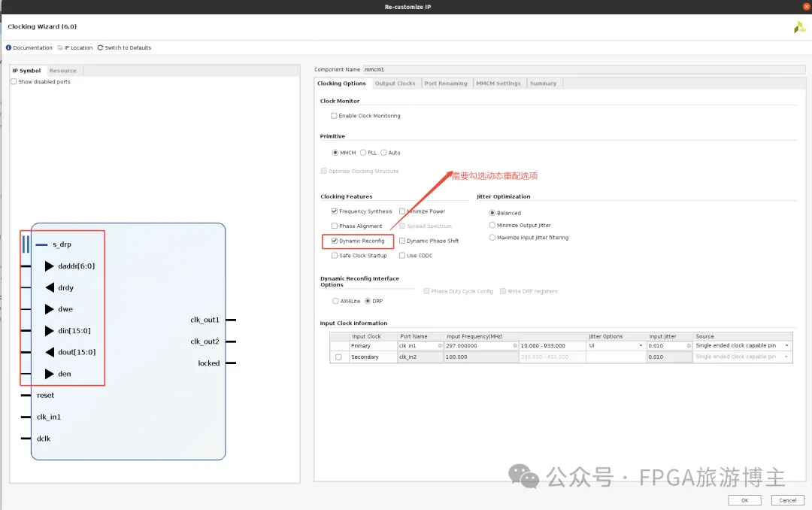Click the primary Port Name clk_in1 field
The width and height of the screenshot is (812, 510).
pyautogui.click(x=420, y=346)
